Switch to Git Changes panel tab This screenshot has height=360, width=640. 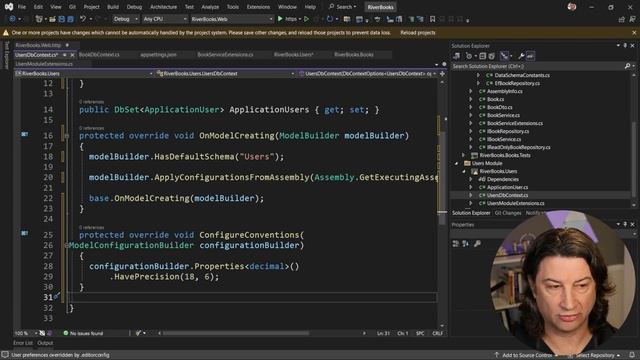point(508,213)
